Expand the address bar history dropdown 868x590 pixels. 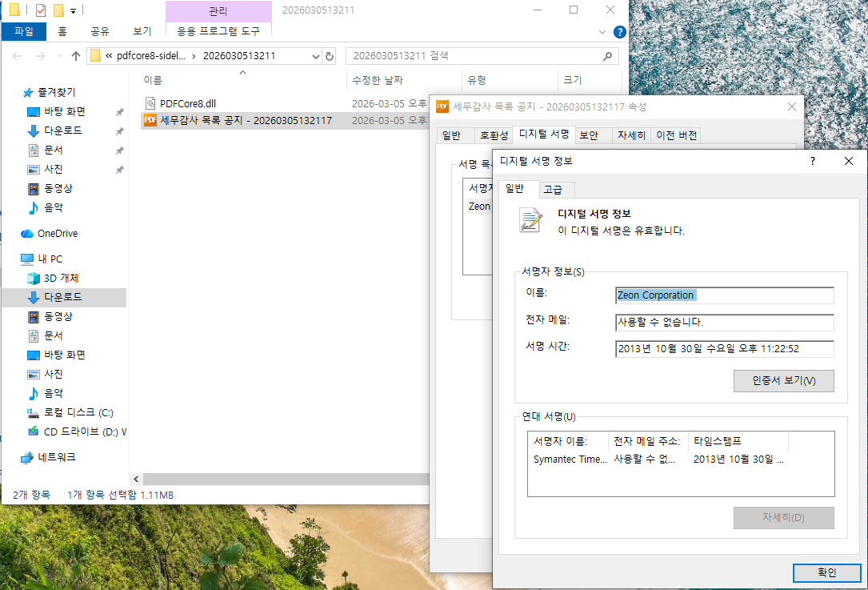click(x=314, y=56)
